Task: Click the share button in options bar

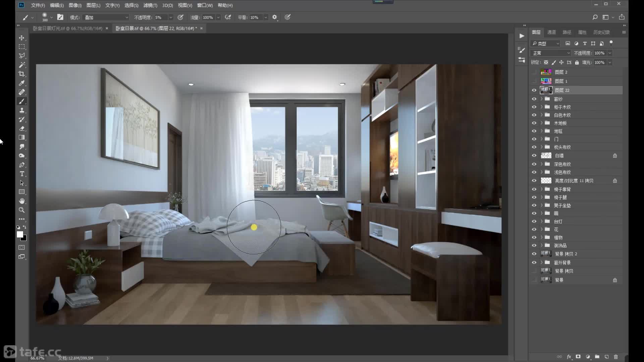Action: 622,17
